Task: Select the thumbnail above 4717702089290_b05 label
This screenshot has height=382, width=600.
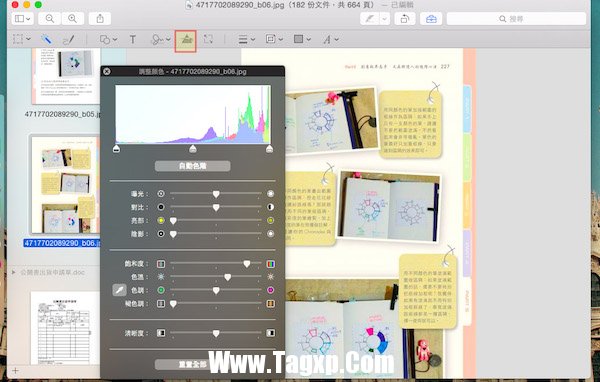Action: 66,76
